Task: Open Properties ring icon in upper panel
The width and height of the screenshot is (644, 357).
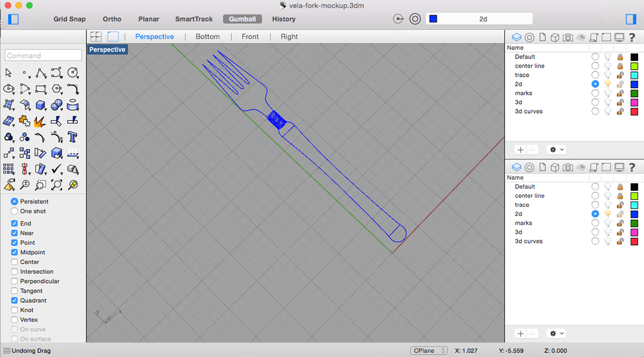Action: coord(529,37)
